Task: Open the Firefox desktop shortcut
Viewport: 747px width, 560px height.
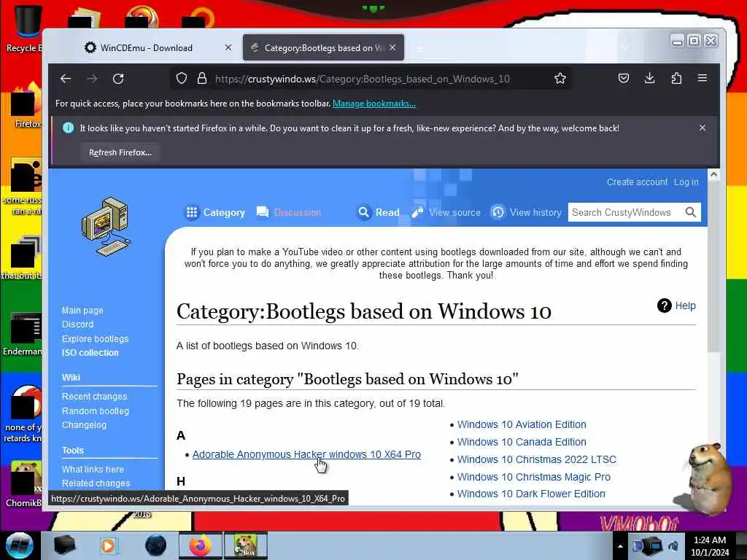Action: 26,106
